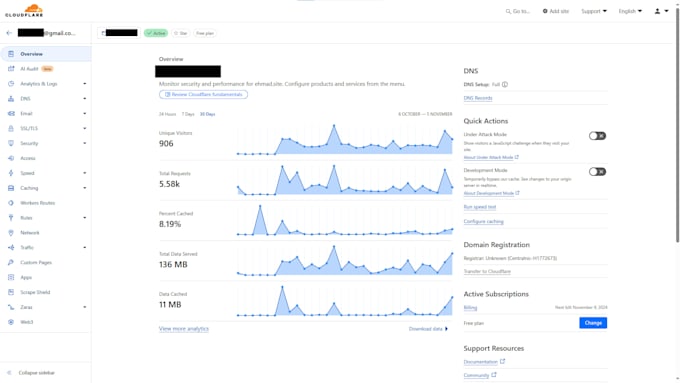Click the Security shield icon
680x383 pixels.
pyautogui.click(x=11, y=143)
